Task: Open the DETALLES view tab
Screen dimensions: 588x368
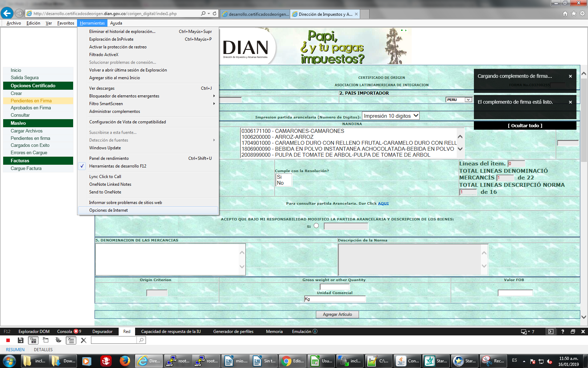Action: click(43, 350)
